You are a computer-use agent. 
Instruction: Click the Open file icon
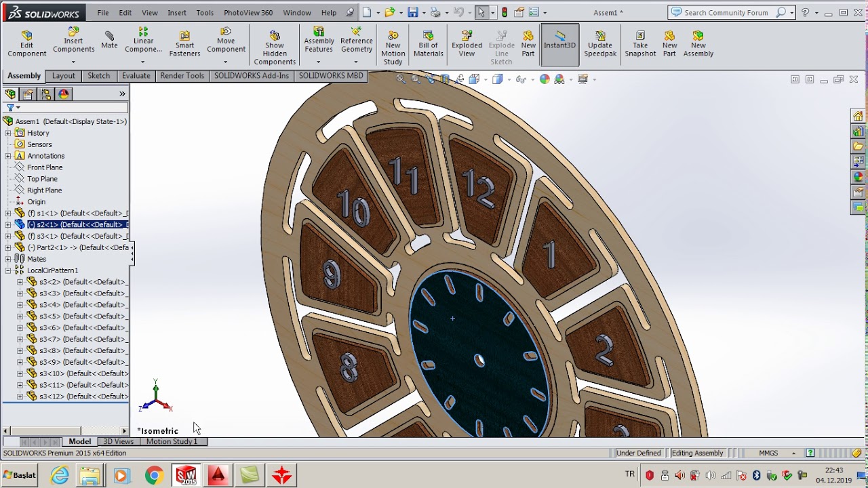coord(389,12)
